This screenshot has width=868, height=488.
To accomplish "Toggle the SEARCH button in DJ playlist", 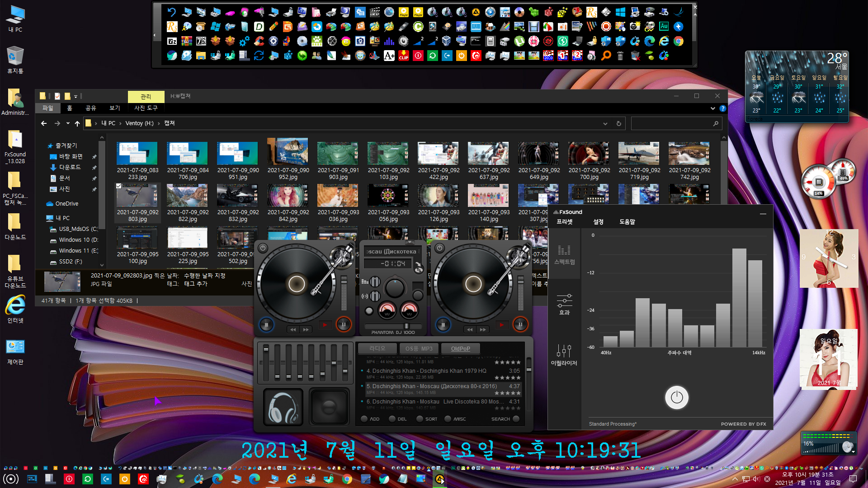I will pyautogui.click(x=516, y=419).
